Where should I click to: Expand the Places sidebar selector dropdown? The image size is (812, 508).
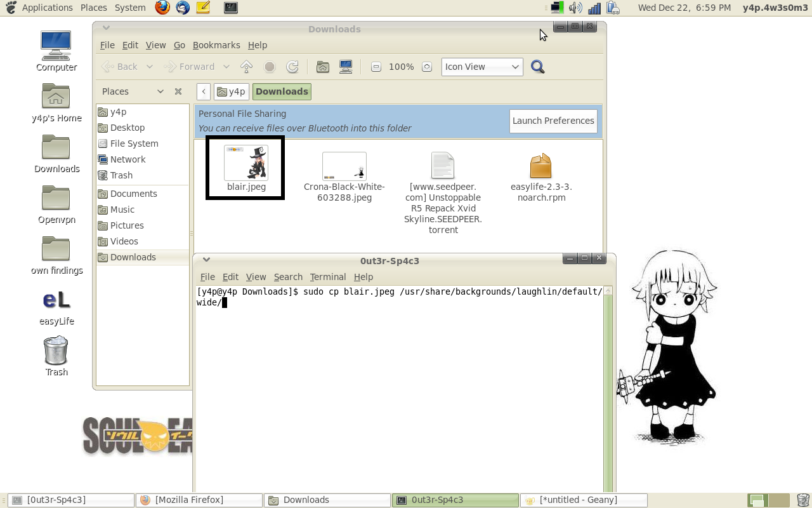tap(160, 91)
